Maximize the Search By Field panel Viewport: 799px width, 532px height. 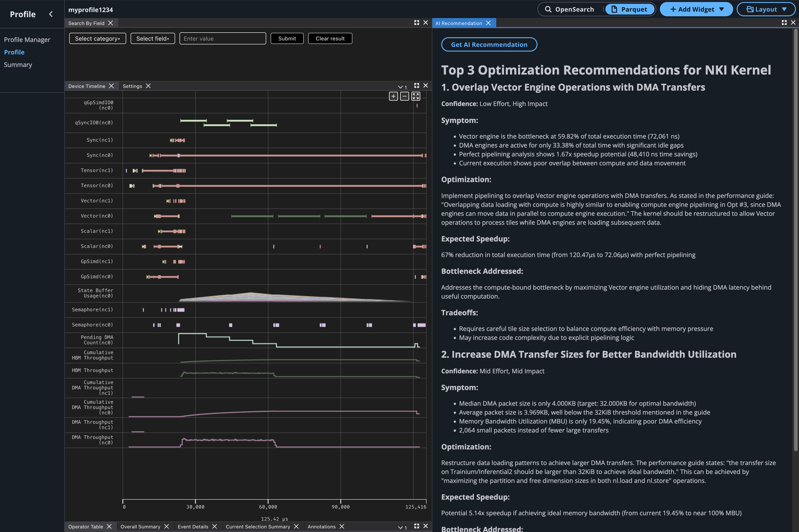coord(416,22)
